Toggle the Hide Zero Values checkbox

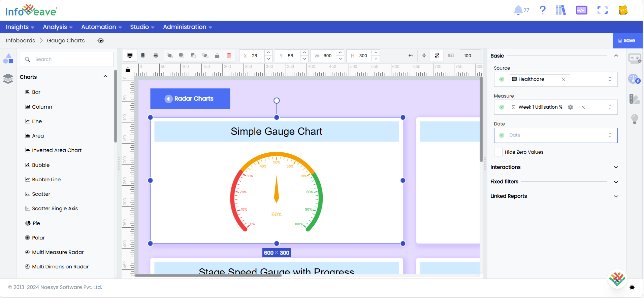click(x=498, y=152)
